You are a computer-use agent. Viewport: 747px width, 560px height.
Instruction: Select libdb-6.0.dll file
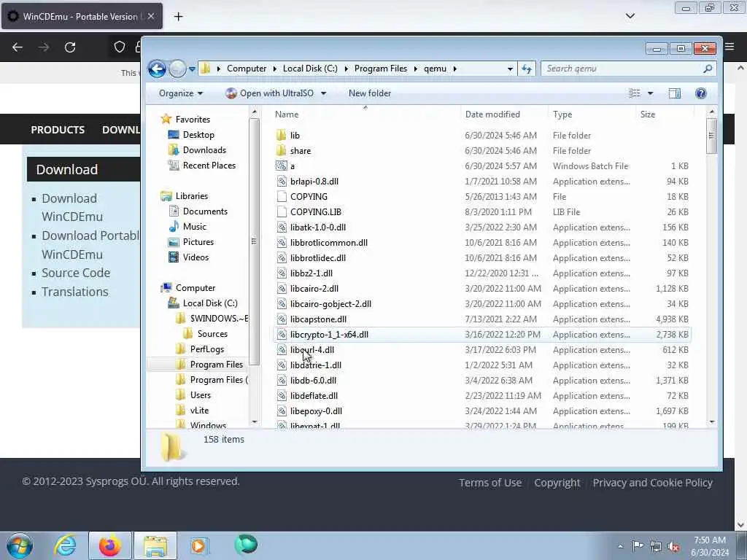[x=314, y=381]
